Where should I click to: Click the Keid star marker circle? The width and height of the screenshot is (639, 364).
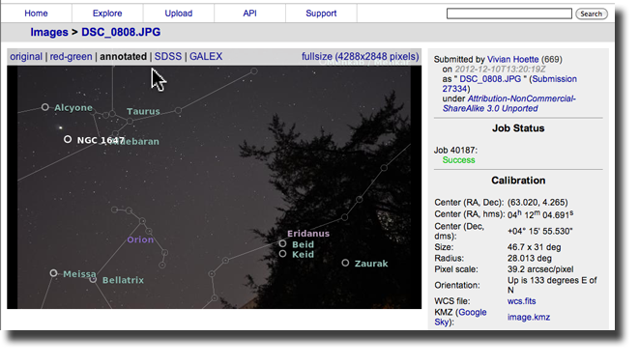282,254
